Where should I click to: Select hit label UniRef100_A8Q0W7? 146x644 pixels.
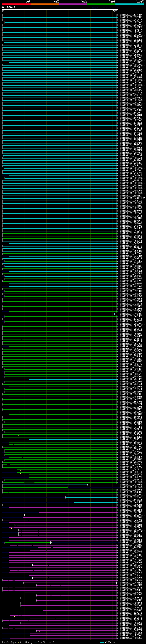click(x=131, y=543)
